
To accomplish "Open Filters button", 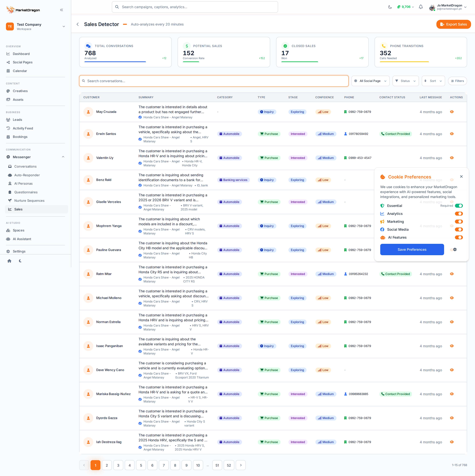I will (x=457, y=81).
